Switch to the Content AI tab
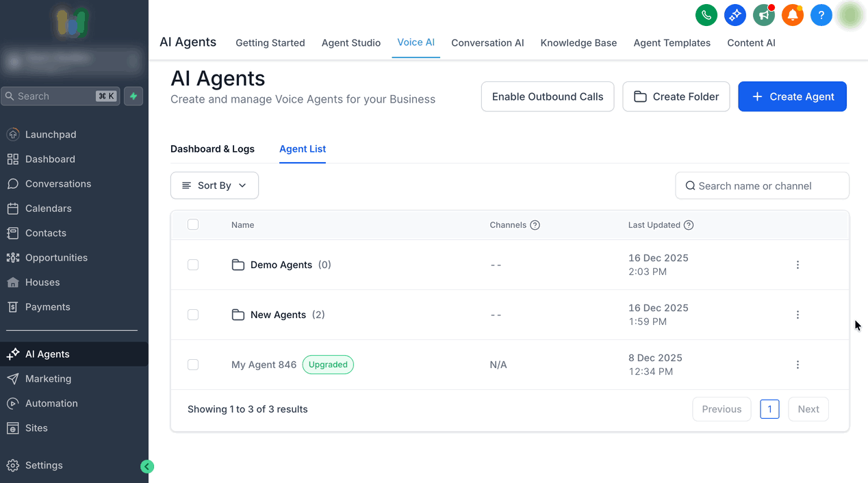 click(752, 42)
